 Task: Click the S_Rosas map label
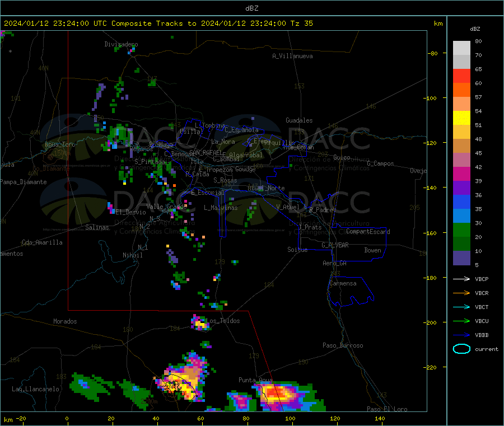point(225,180)
